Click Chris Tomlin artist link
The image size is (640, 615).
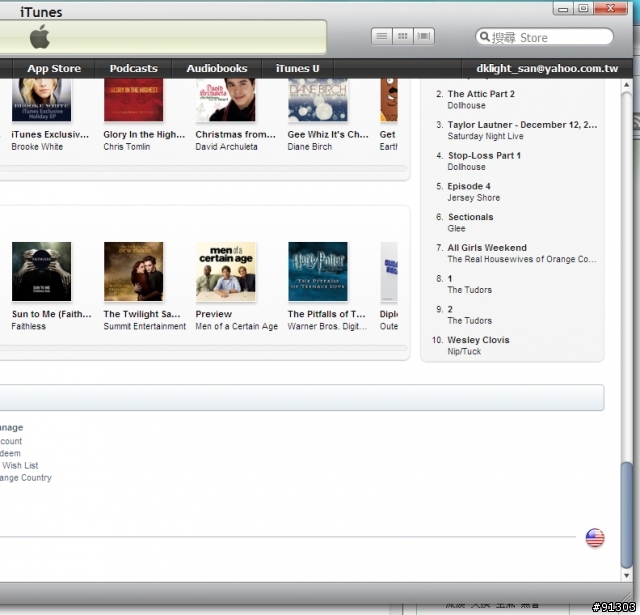(x=127, y=147)
